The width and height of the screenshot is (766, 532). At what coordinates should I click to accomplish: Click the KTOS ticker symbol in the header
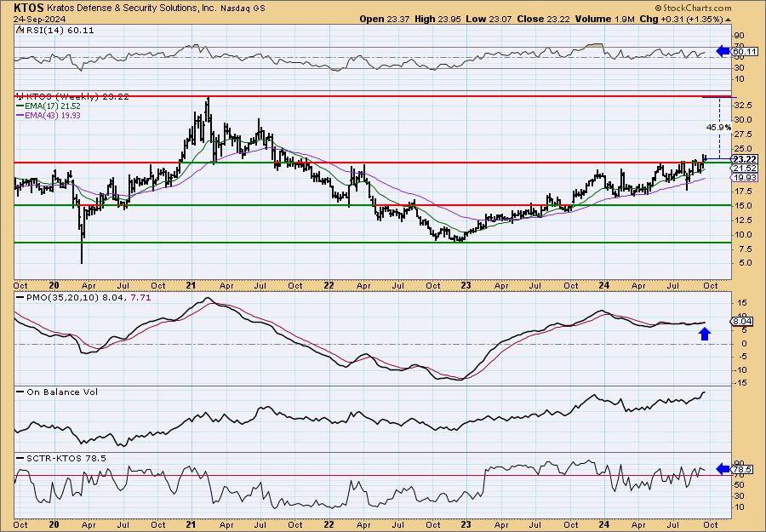click(29, 8)
